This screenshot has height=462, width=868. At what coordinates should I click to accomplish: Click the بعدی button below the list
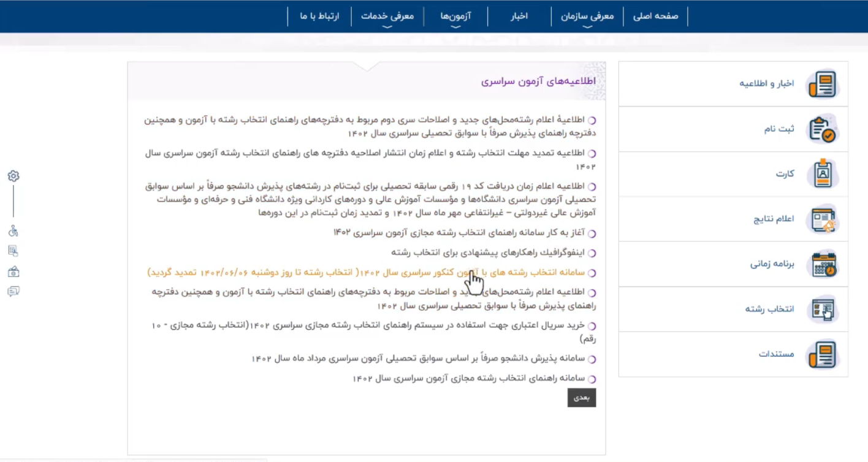point(582,398)
